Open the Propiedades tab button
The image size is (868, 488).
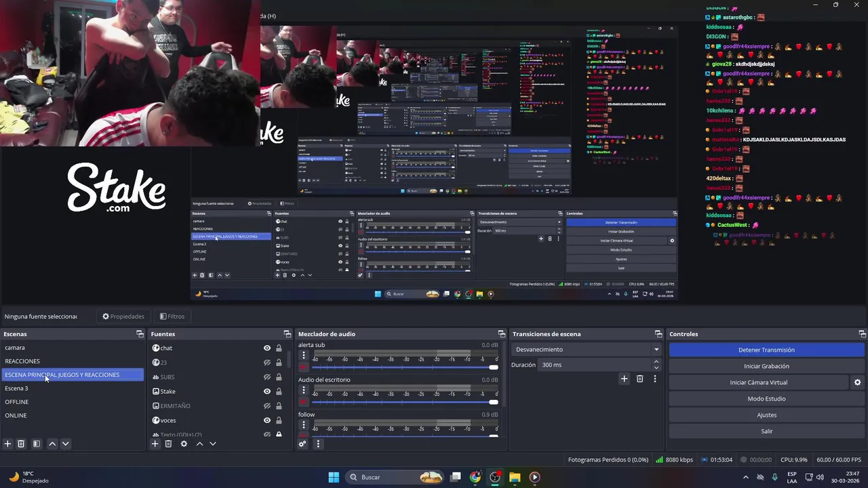point(123,317)
